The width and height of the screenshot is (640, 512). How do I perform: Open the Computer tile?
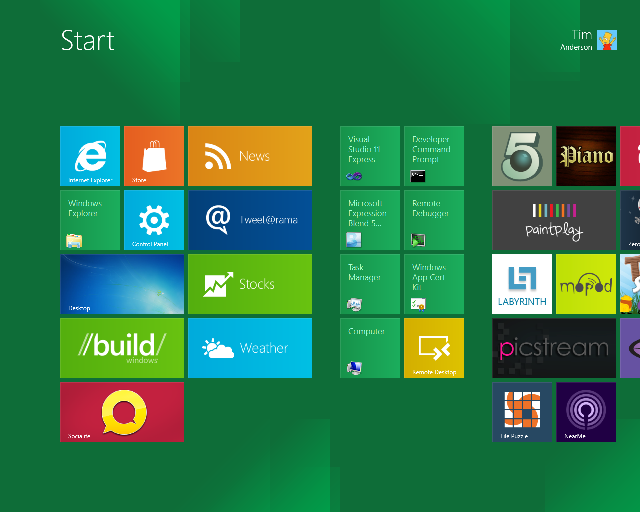tap(370, 348)
